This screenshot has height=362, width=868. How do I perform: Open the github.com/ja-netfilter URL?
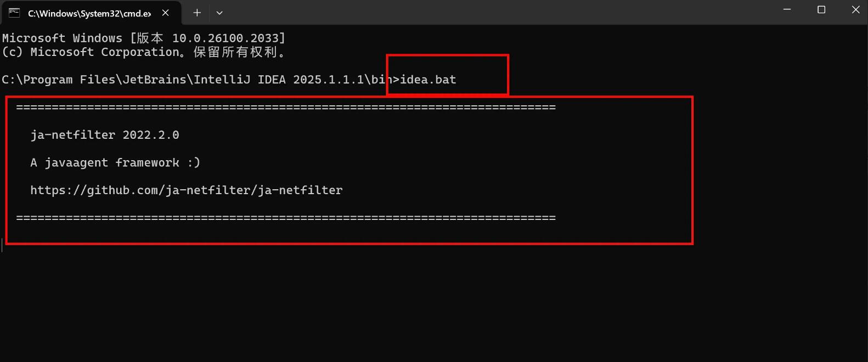pyautogui.click(x=187, y=190)
